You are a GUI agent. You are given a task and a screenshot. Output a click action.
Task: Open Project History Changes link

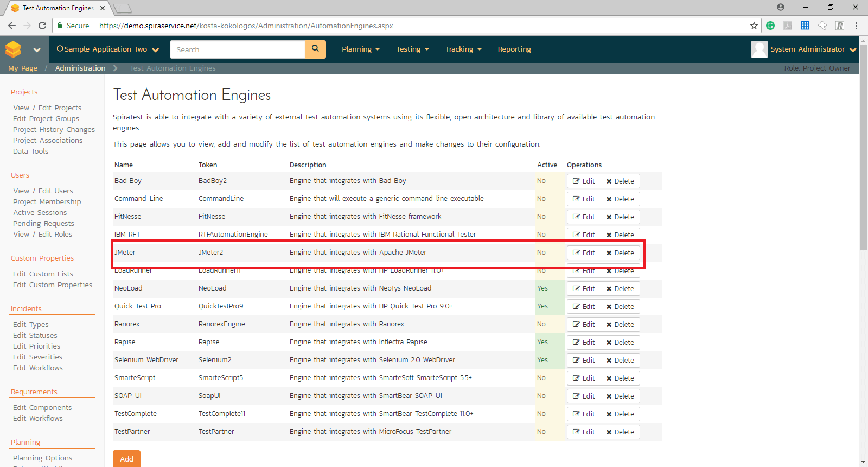54,130
